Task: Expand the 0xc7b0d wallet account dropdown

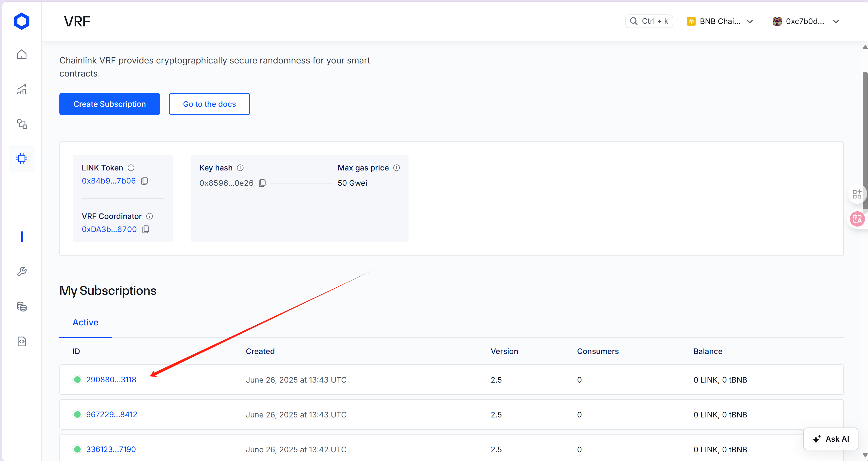Action: pos(806,21)
